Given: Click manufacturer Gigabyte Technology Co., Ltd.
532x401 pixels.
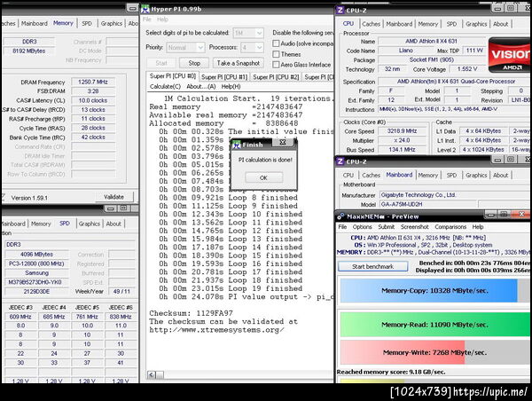Looking at the screenshot, I should point(455,195).
